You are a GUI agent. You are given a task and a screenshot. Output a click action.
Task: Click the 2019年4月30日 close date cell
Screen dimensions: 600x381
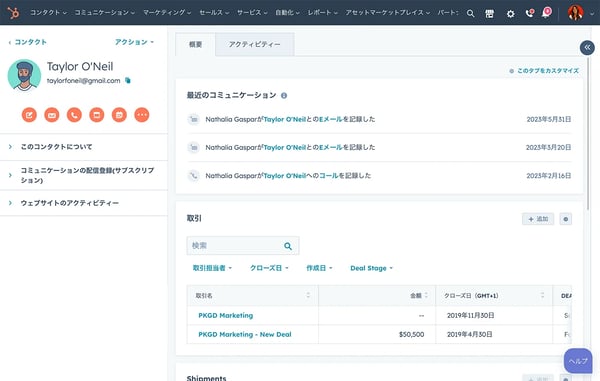[x=494, y=334]
